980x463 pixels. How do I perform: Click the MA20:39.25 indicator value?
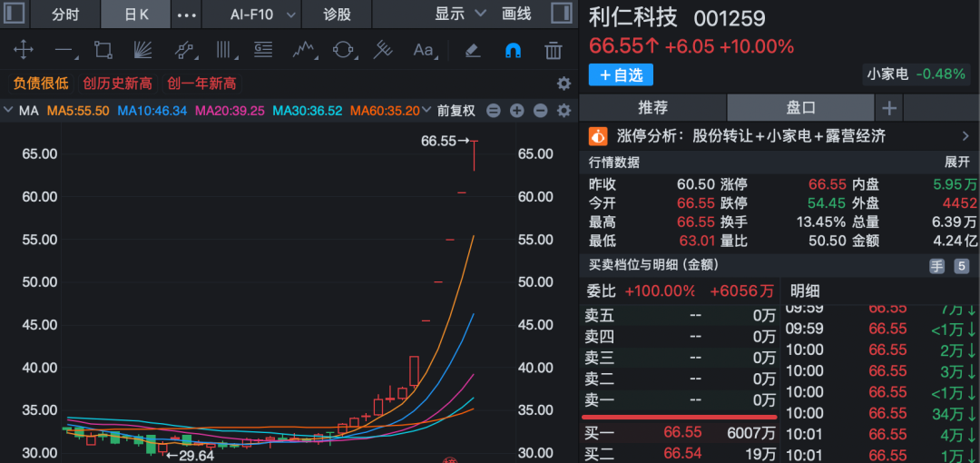pos(230,111)
